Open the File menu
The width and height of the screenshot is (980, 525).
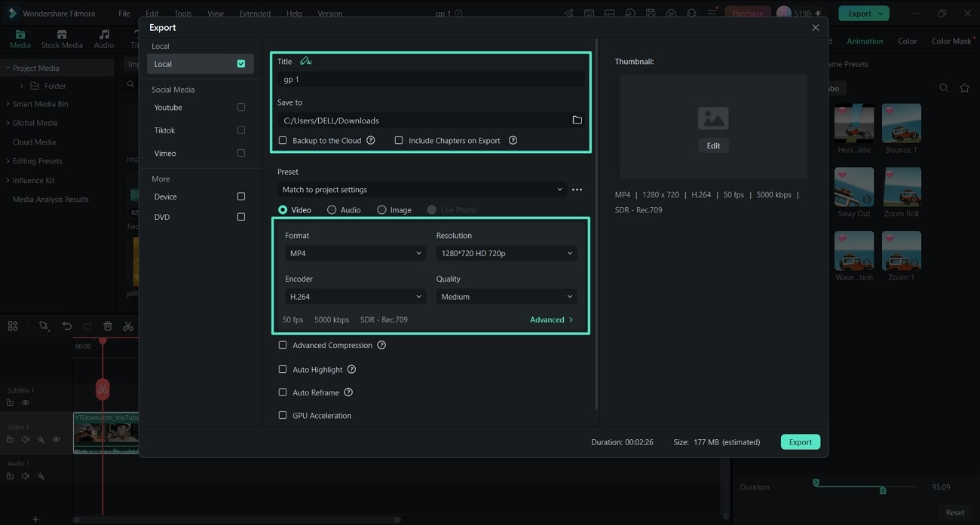(x=124, y=14)
